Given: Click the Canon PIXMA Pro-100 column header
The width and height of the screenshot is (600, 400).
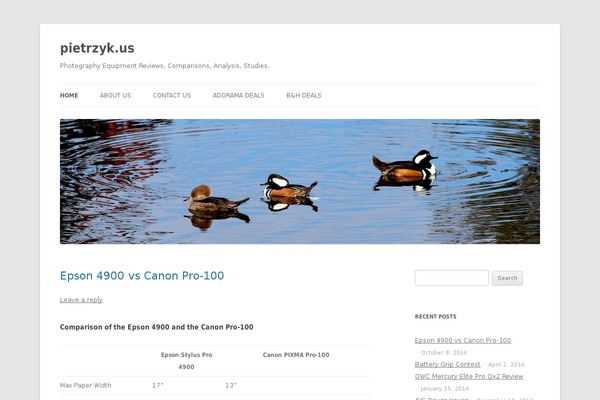Looking at the screenshot, I should [296, 355].
